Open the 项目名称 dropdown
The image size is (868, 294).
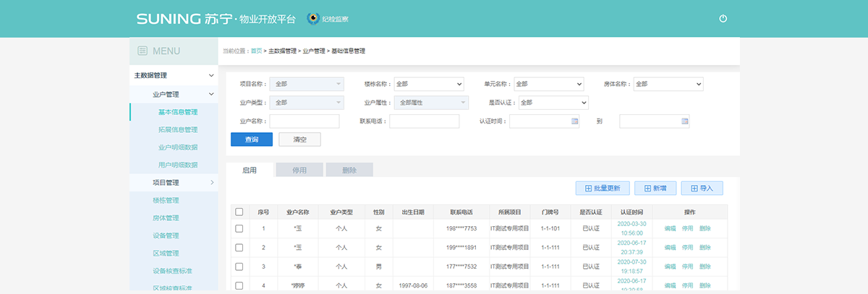pos(307,84)
